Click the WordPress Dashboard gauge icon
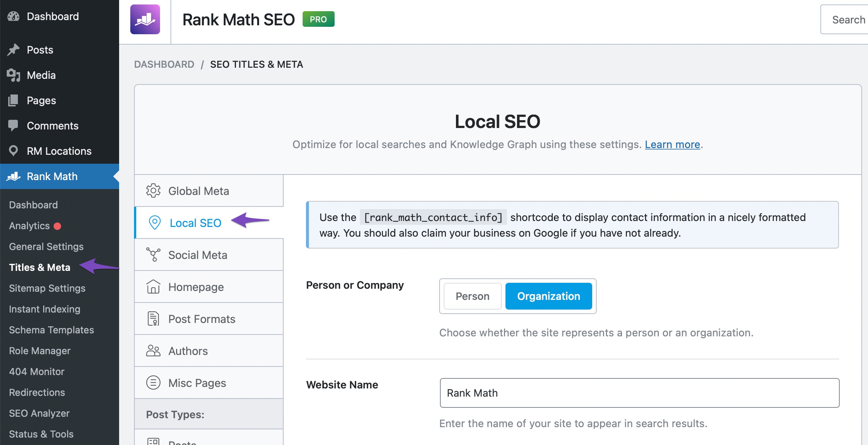 tap(13, 16)
